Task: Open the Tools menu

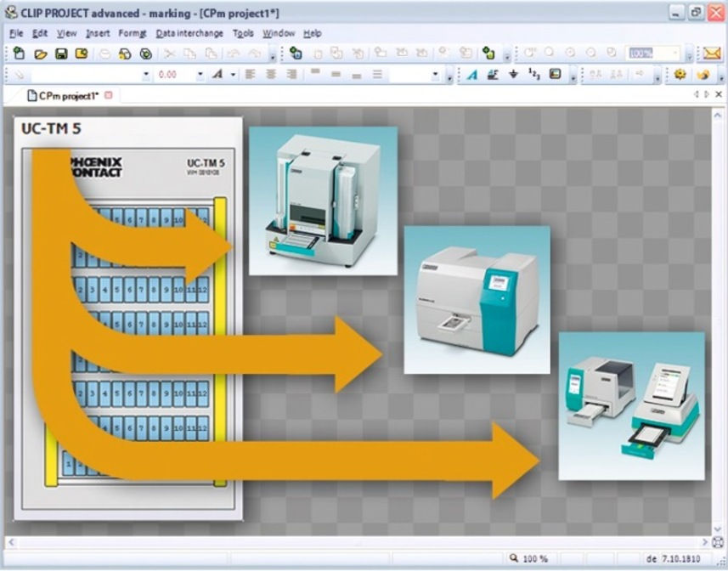Action: [243, 33]
